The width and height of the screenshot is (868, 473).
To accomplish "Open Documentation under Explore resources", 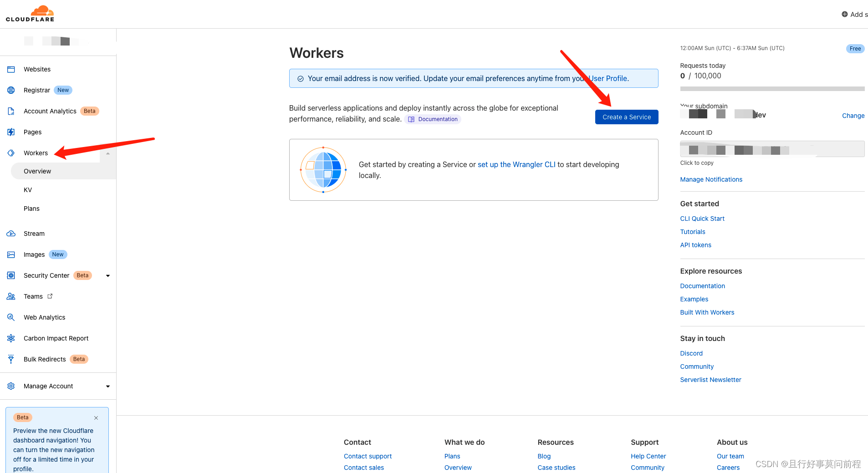I will 702,286.
